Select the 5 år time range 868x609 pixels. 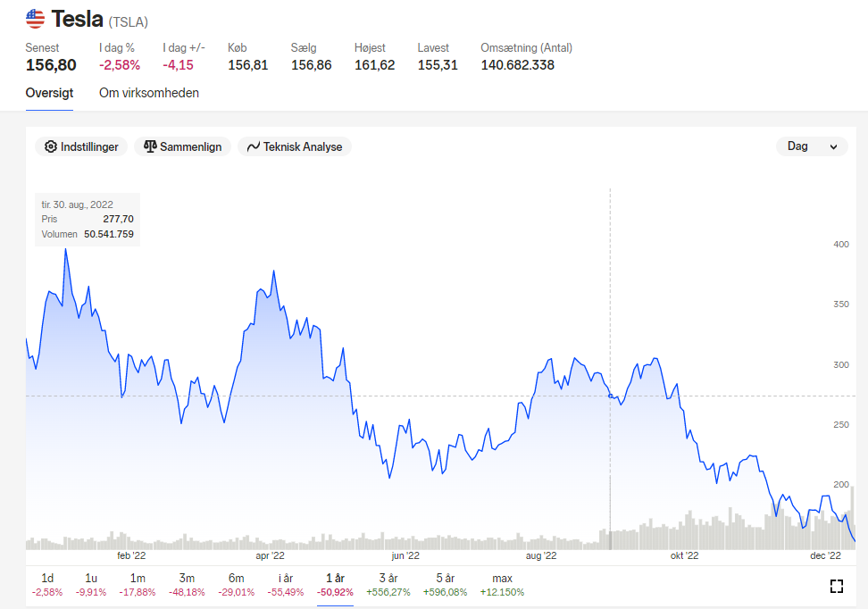(445, 585)
